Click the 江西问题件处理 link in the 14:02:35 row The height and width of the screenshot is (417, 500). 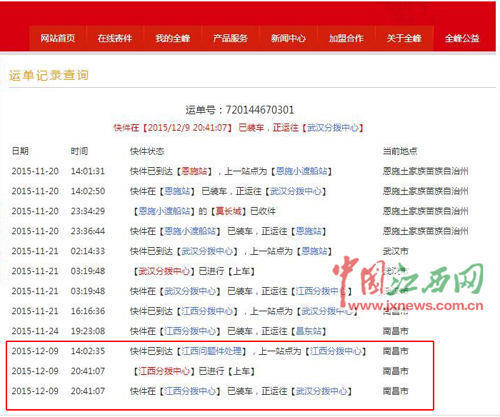pos(212,351)
